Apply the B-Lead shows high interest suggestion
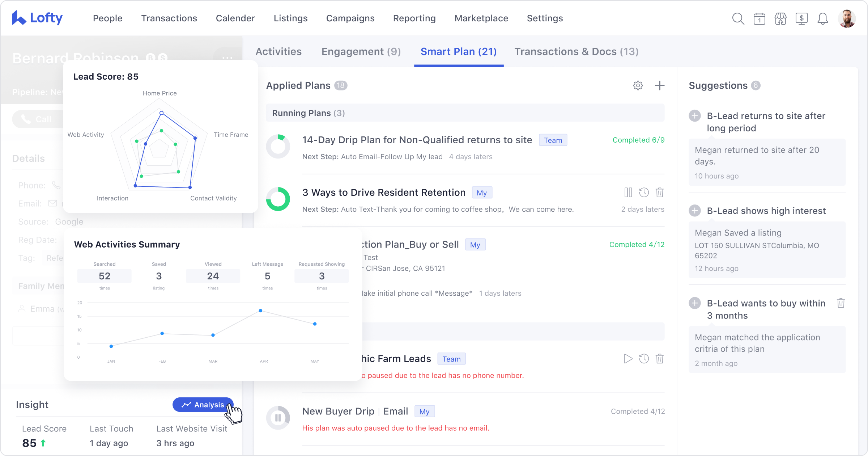The height and width of the screenshot is (456, 868). (695, 210)
